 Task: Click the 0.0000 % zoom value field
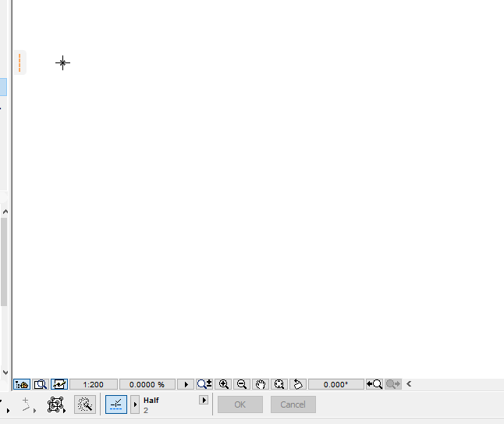click(147, 384)
